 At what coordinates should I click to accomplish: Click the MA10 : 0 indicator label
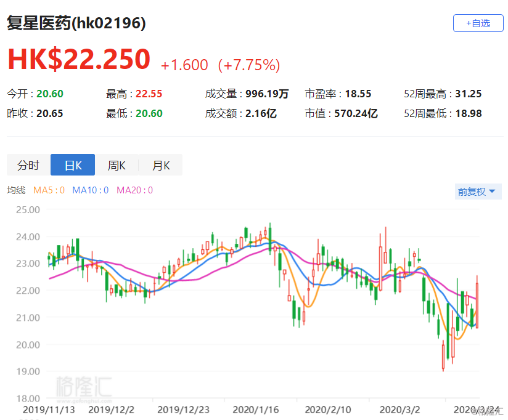(x=91, y=190)
